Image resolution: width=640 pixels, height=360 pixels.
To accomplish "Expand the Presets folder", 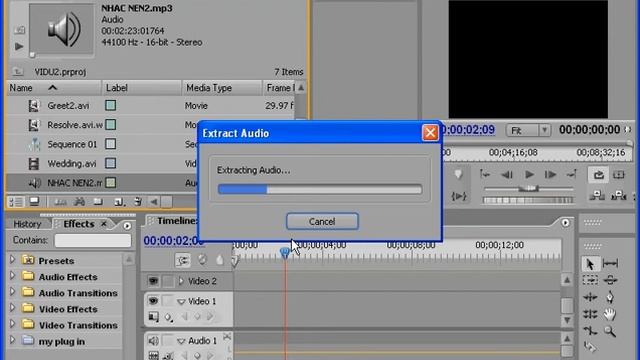I will tap(12, 260).
